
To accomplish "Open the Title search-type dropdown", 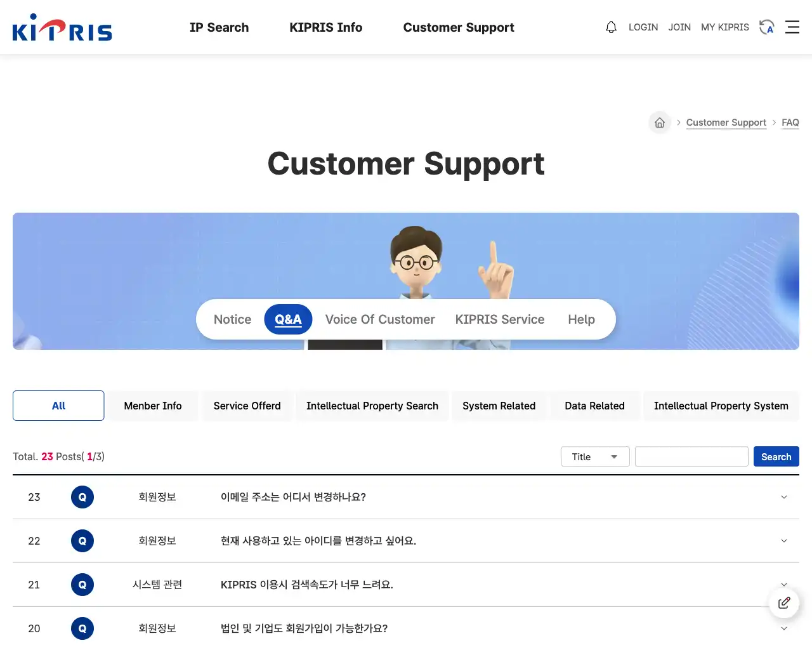I will (595, 457).
